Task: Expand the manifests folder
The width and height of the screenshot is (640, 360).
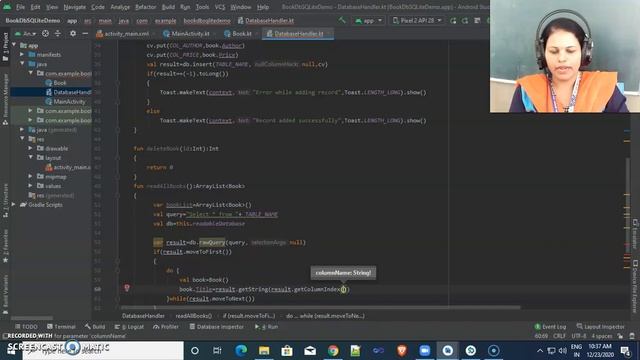Action: coord(22,55)
